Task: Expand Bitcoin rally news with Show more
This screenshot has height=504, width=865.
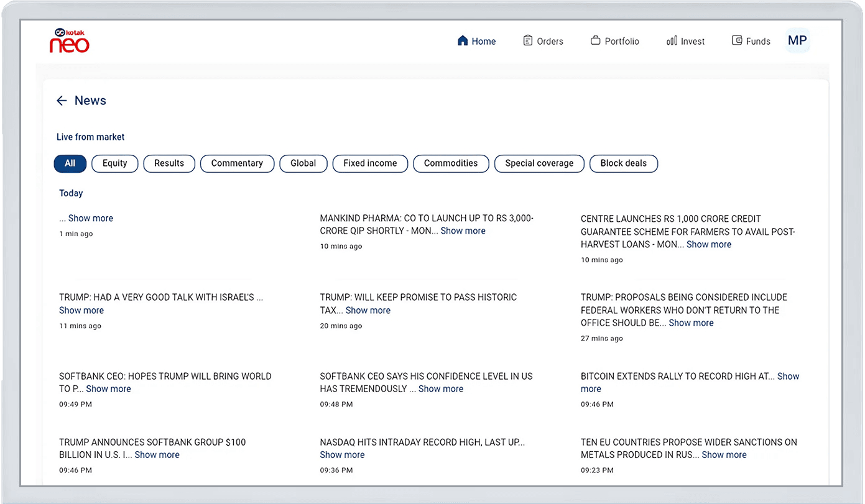Action: (x=787, y=377)
